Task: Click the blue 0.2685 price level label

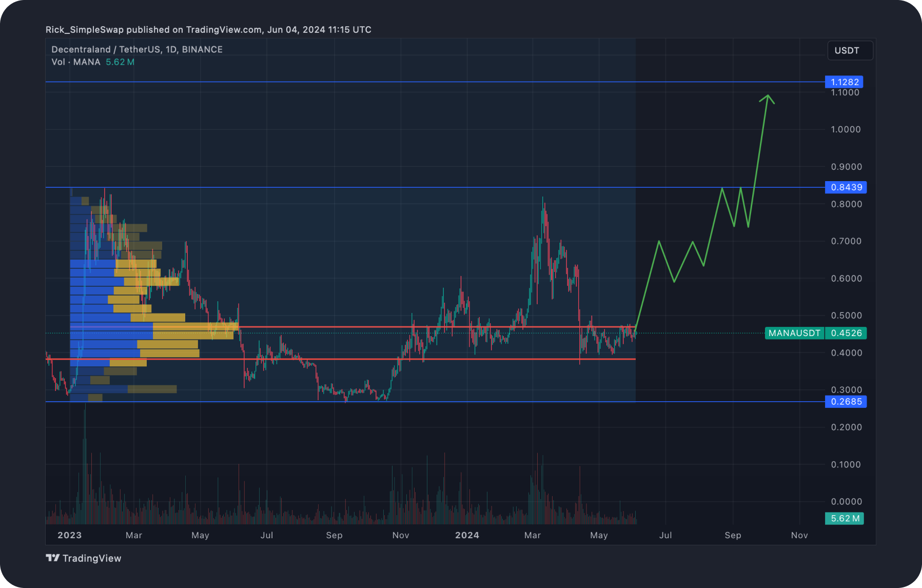Action: pyautogui.click(x=845, y=402)
